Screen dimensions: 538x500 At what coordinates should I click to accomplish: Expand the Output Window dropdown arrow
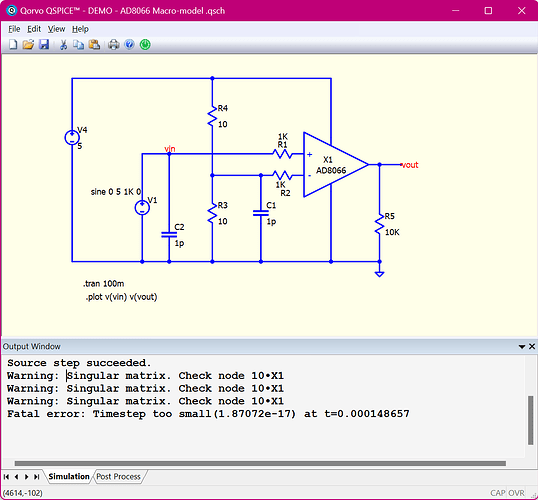(522, 347)
